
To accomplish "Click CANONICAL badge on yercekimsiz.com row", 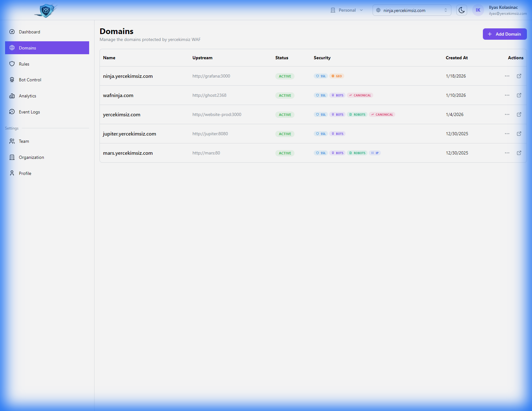I will tap(382, 114).
